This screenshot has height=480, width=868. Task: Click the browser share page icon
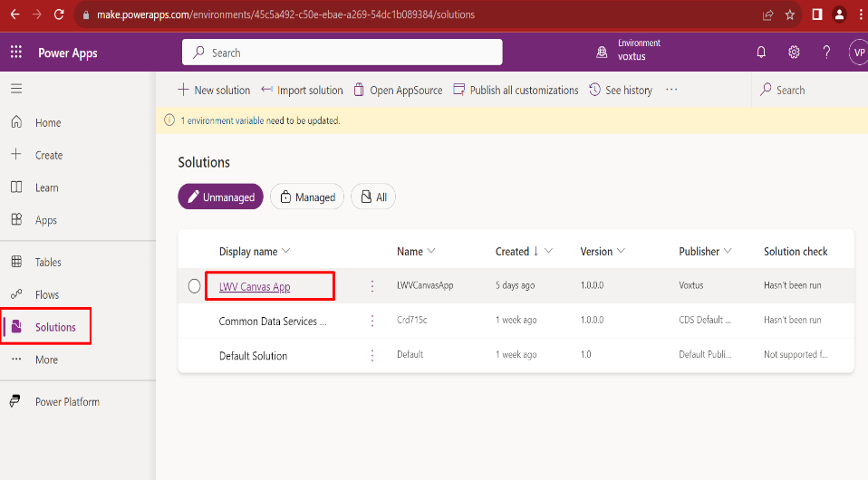click(x=767, y=15)
